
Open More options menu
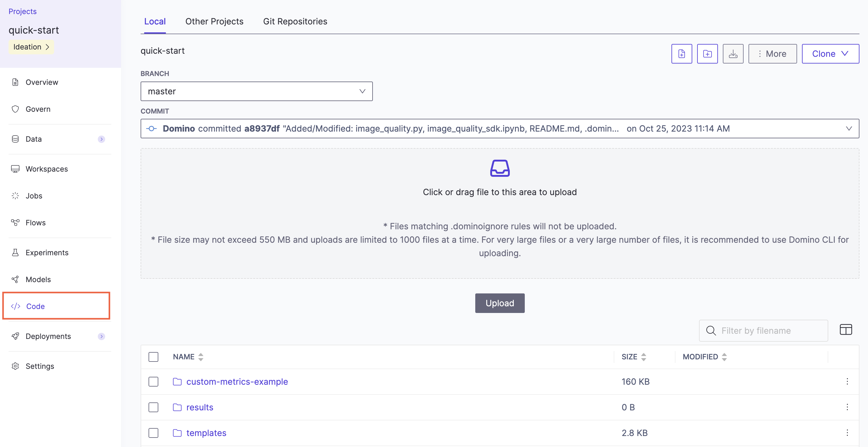(772, 54)
